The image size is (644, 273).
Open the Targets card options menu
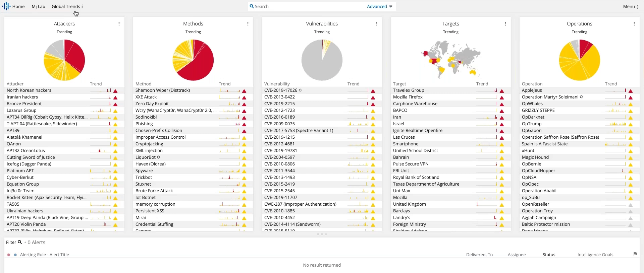(505, 24)
